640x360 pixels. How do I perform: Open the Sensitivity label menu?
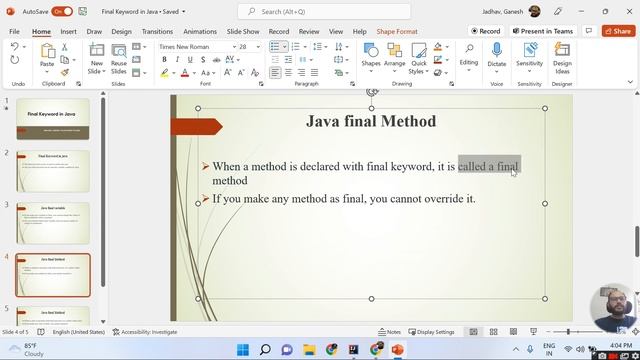pyautogui.click(x=529, y=58)
